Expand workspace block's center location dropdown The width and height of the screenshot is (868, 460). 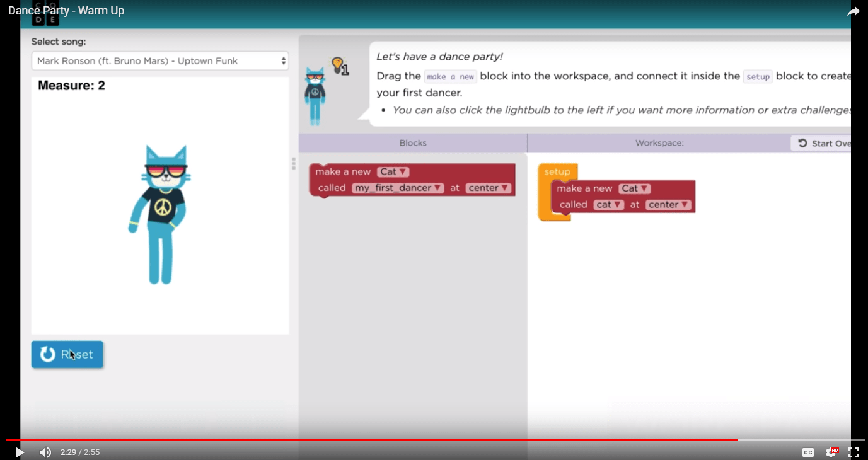tap(668, 205)
